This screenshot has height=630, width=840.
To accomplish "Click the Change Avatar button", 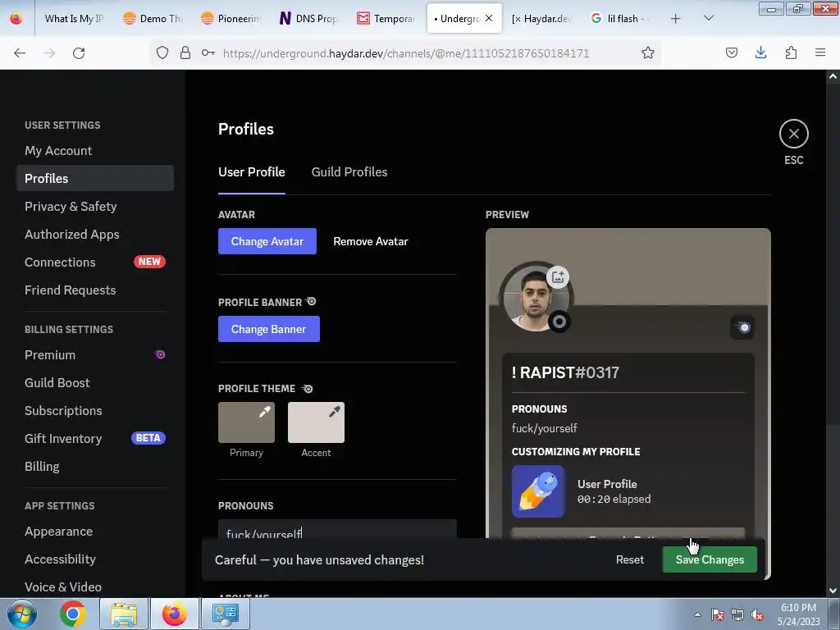I will (x=267, y=241).
